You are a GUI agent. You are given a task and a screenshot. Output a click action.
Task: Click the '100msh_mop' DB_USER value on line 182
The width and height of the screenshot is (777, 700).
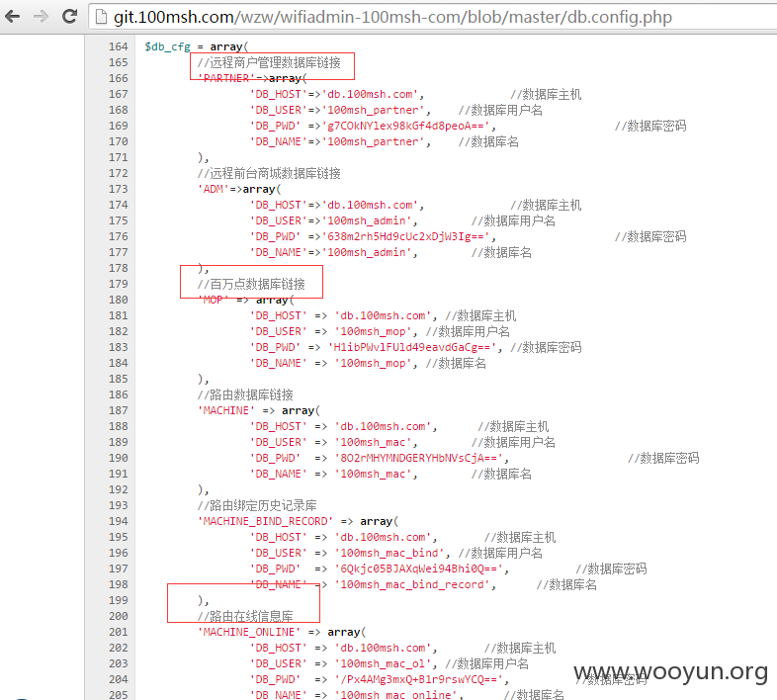click(x=373, y=331)
